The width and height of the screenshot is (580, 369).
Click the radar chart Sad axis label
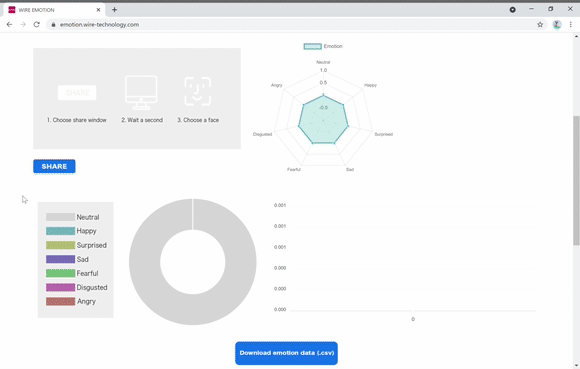[350, 169]
